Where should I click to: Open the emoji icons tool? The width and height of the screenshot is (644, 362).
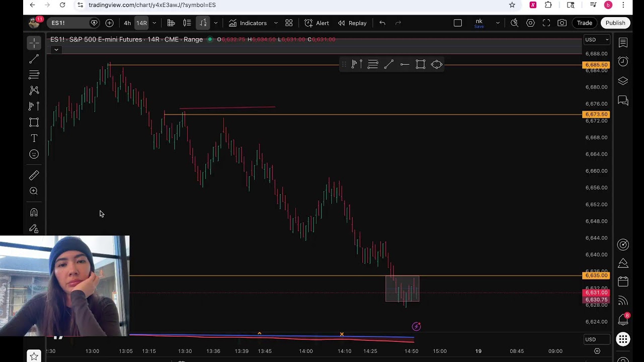point(34,154)
